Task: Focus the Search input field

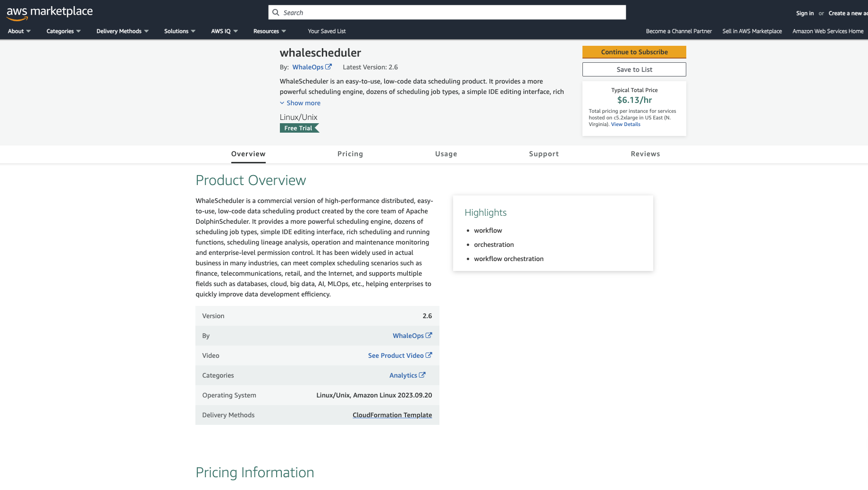Action: [453, 13]
